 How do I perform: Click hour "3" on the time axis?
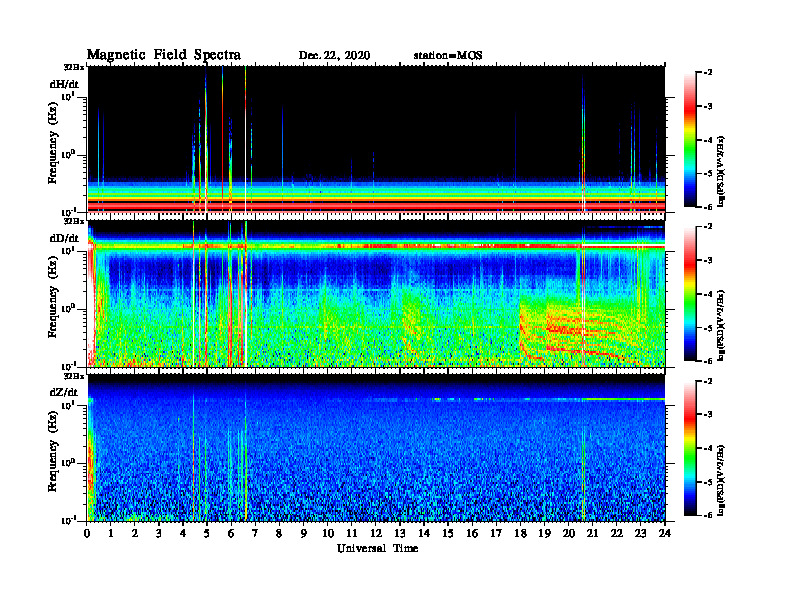pyautogui.click(x=159, y=534)
